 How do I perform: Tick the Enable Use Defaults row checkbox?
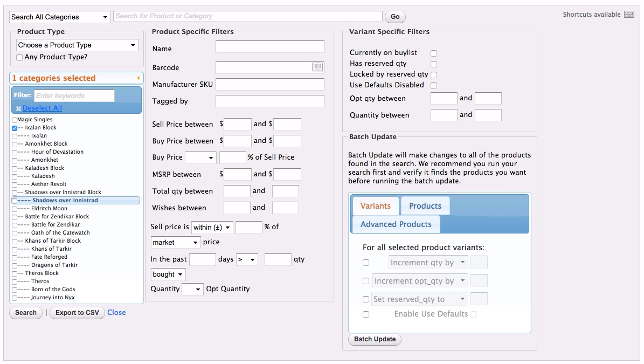(366, 314)
